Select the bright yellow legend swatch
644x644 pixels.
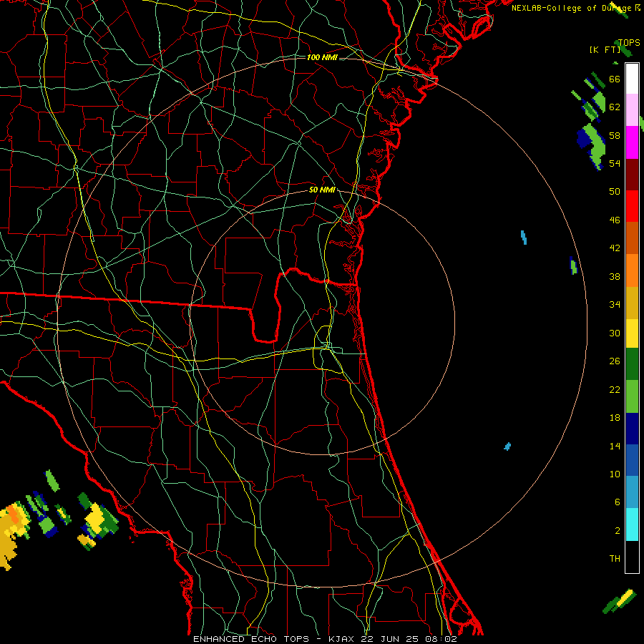(632, 333)
